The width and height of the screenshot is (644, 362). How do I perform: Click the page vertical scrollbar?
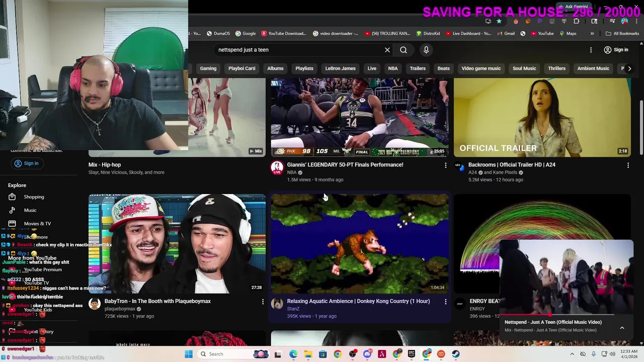(641, 127)
